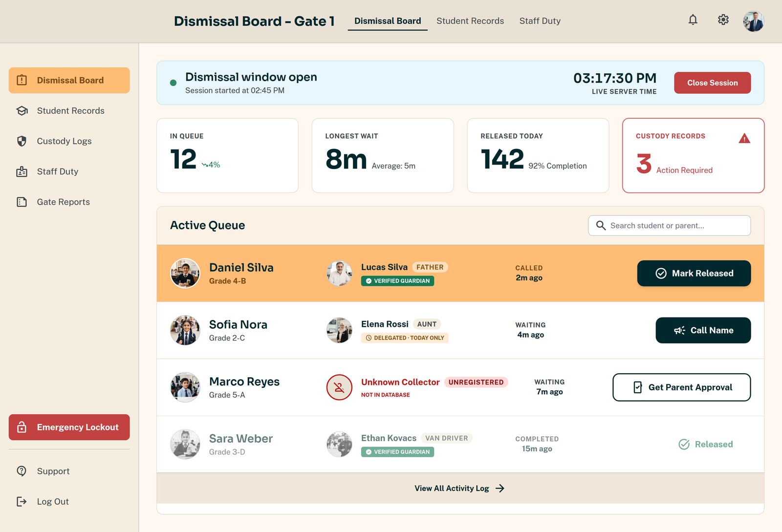The image size is (782, 532).
Task: Open Student Records in the sidebar
Action: [x=69, y=111]
